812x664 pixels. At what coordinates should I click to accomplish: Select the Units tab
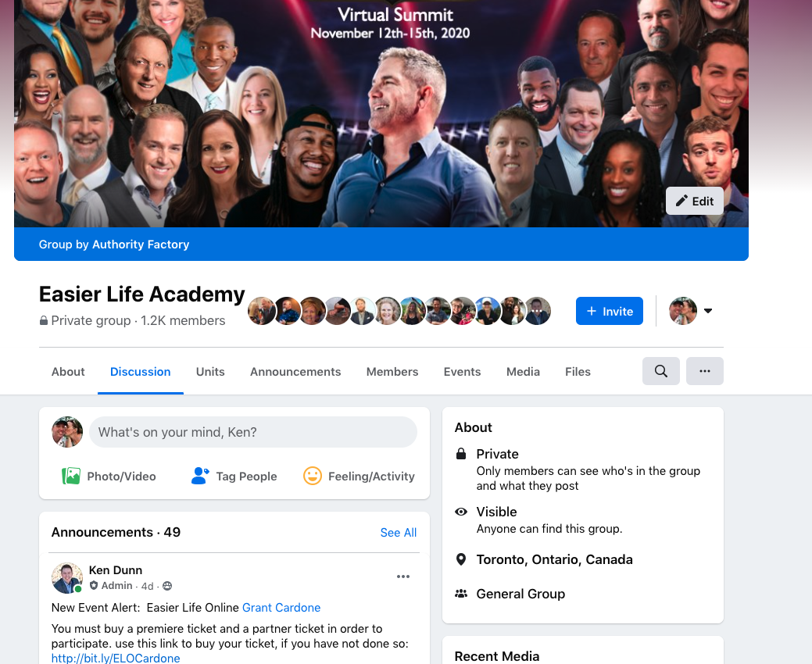[210, 372]
